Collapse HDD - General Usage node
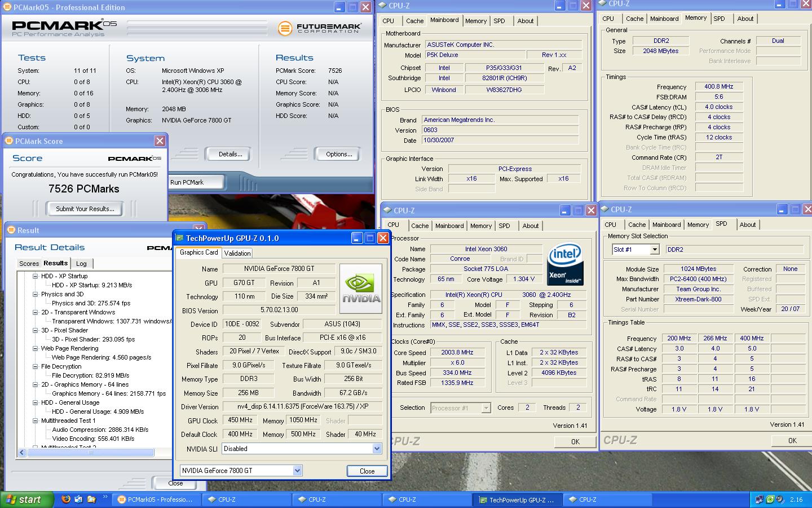Screen dimensions: 812x508 pyautogui.click(x=35, y=402)
